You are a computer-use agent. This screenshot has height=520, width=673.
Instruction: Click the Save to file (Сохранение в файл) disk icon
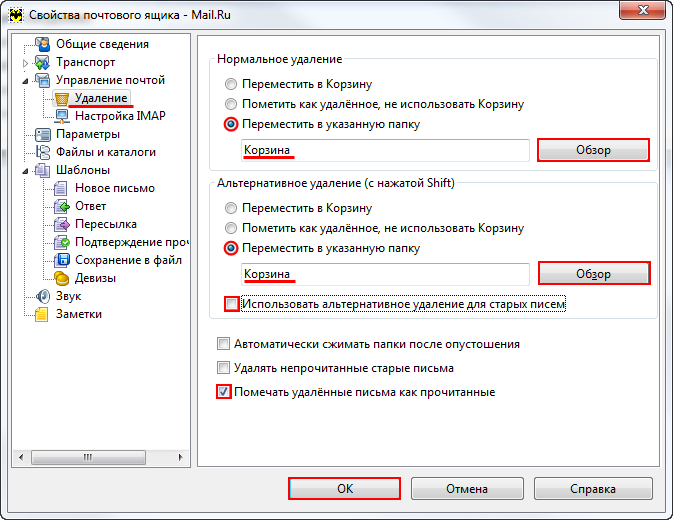[x=62, y=260]
